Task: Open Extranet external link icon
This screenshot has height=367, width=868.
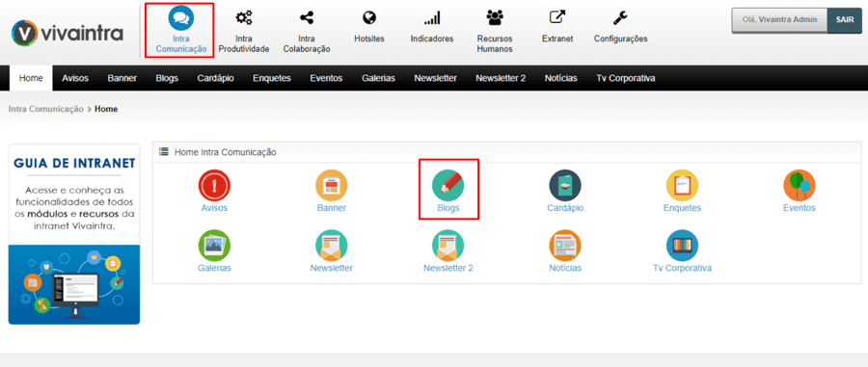Action: click(556, 18)
